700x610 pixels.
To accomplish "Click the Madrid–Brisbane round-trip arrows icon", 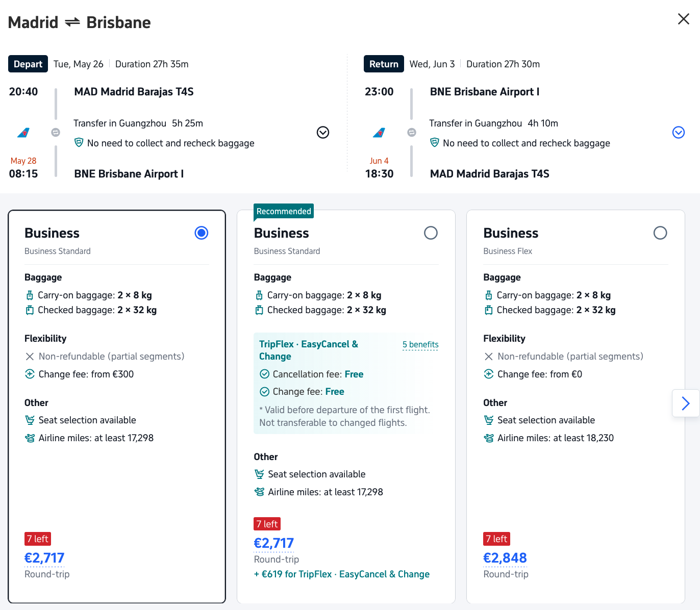I will tap(72, 22).
